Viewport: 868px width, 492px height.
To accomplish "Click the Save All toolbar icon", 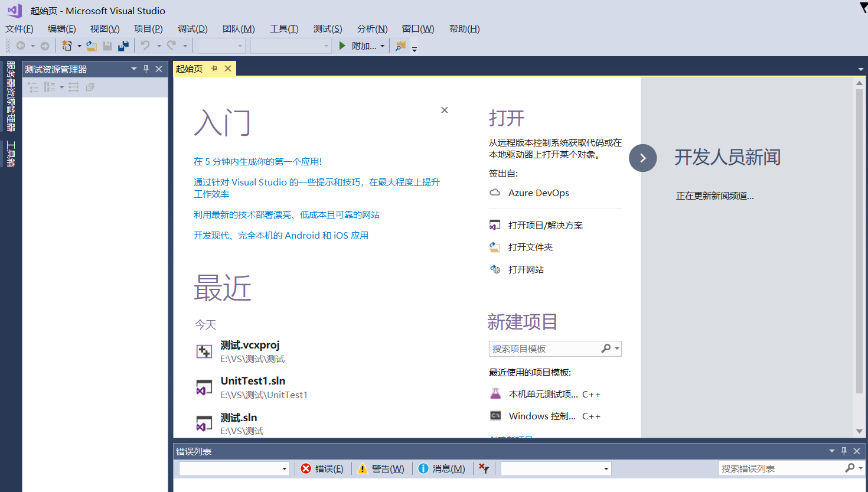I will click(x=123, y=45).
